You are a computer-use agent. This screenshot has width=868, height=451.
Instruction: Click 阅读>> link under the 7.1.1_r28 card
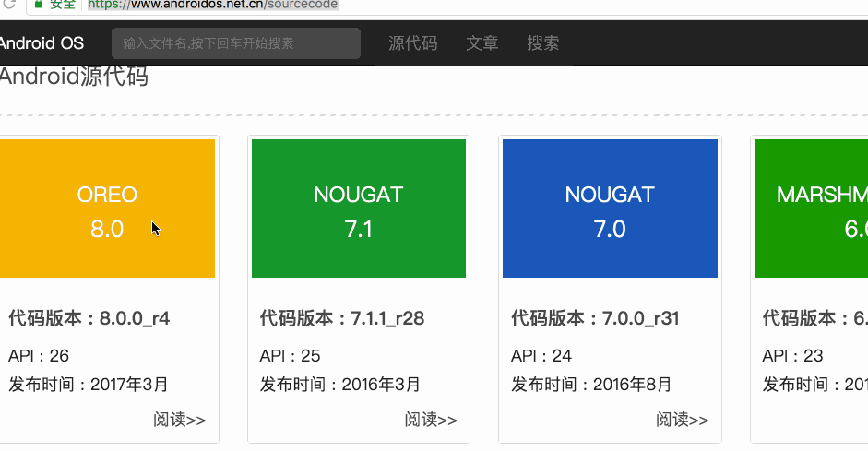pyautogui.click(x=431, y=420)
